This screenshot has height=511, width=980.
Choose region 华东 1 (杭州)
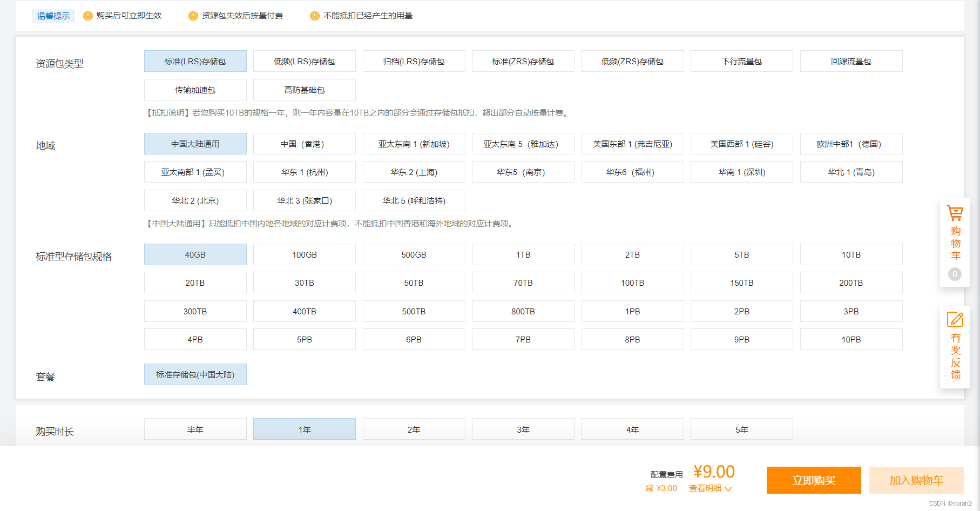tap(305, 172)
